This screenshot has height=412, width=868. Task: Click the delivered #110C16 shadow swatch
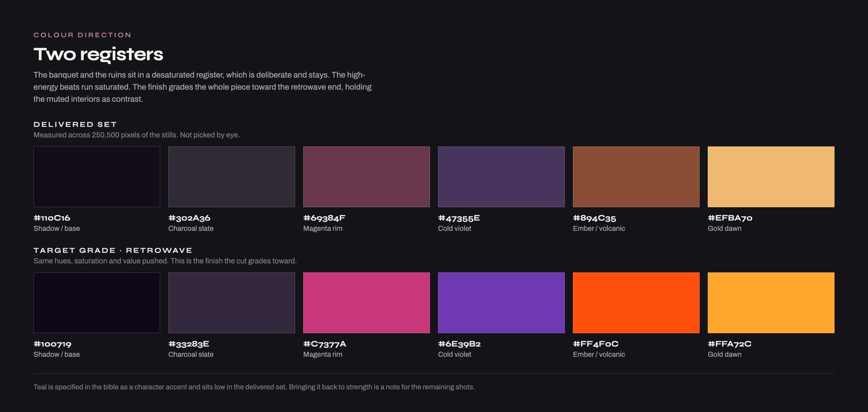97,177
